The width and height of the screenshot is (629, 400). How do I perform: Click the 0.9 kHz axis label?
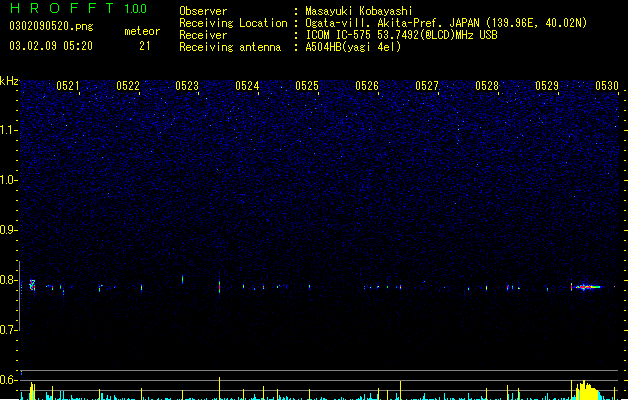click(x=9, y=230)
